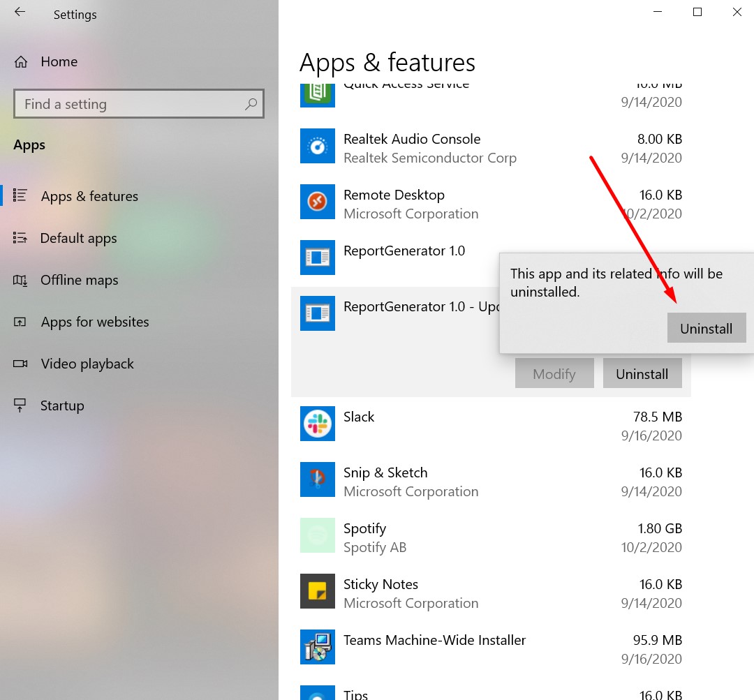Select the Teams Machine-Wide Installer icon
This screenshot has width=754, height=700.
tap(318, 647)
